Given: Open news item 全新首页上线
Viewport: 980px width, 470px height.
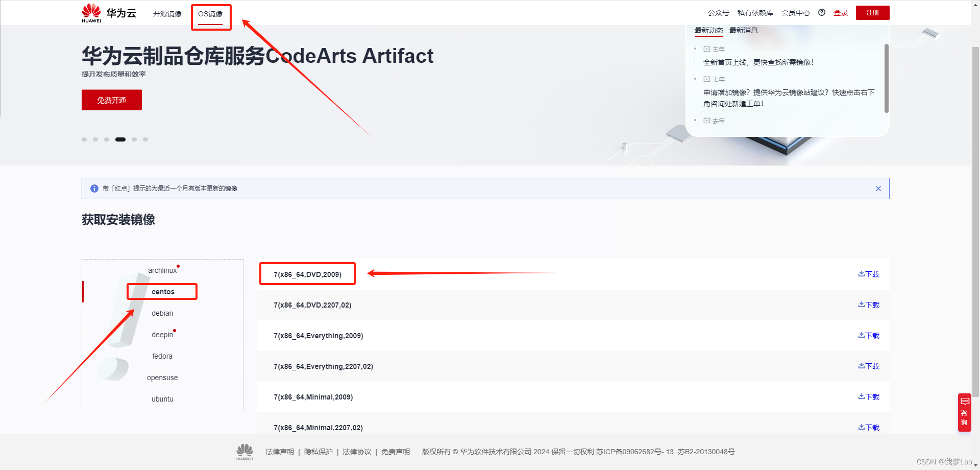Looking at the screenshot, I should click(x=758, y=62).
